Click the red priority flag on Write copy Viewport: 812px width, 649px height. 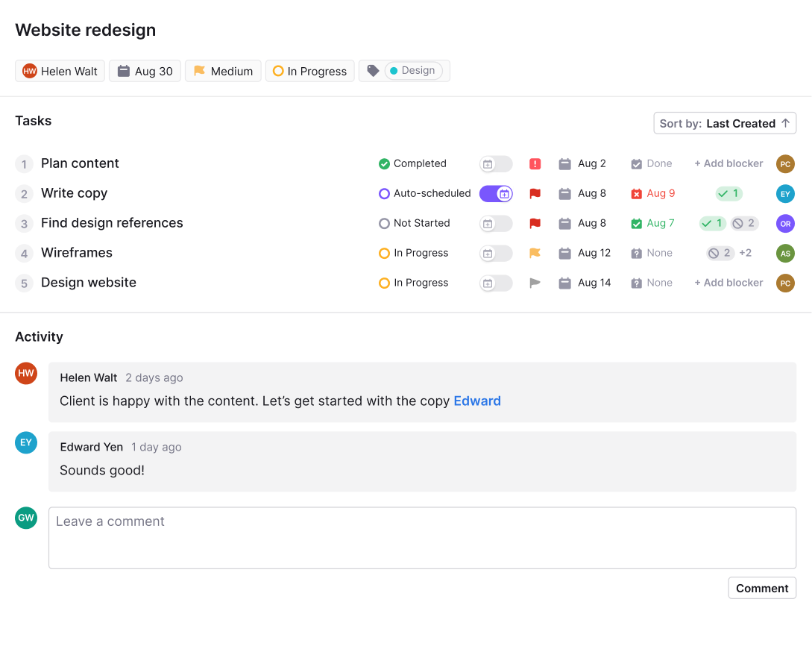535,194
